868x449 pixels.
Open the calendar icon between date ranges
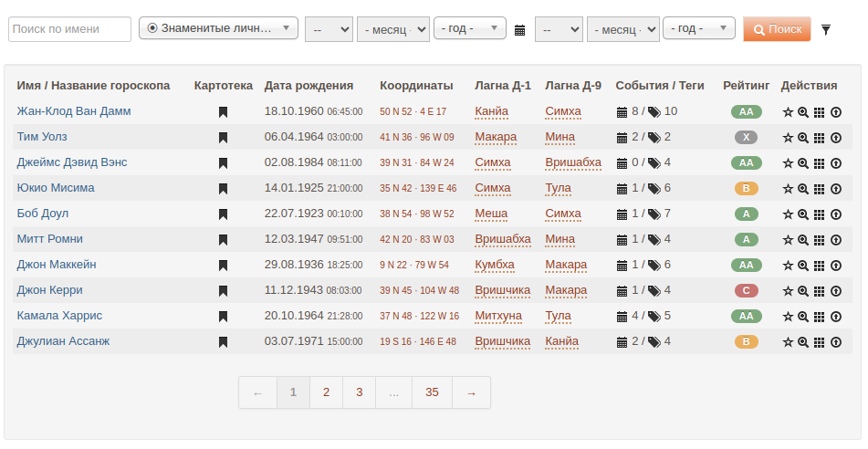click(x=519, y=30)
